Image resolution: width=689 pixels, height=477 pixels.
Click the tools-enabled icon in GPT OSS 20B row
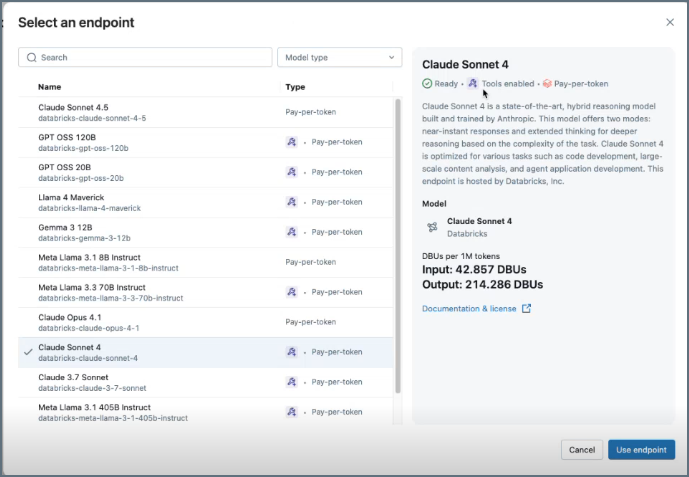292,172
